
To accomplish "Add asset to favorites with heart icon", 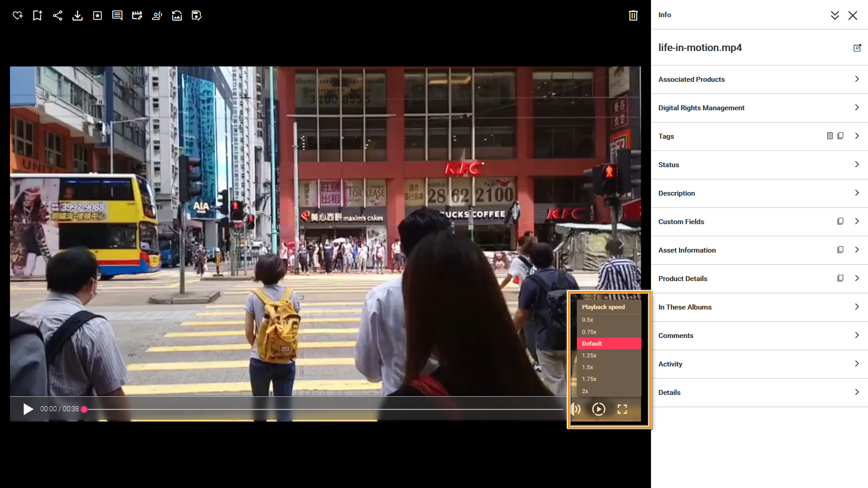I will point(18,15).
